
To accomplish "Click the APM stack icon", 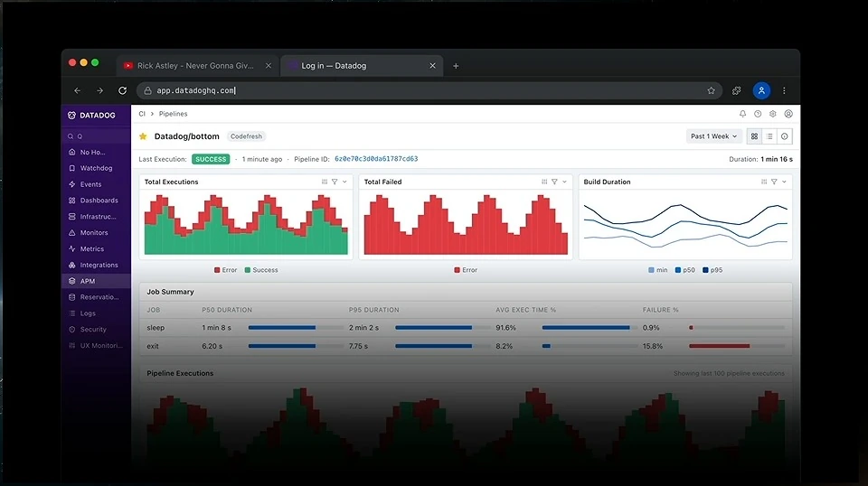I will click(72, 281).
